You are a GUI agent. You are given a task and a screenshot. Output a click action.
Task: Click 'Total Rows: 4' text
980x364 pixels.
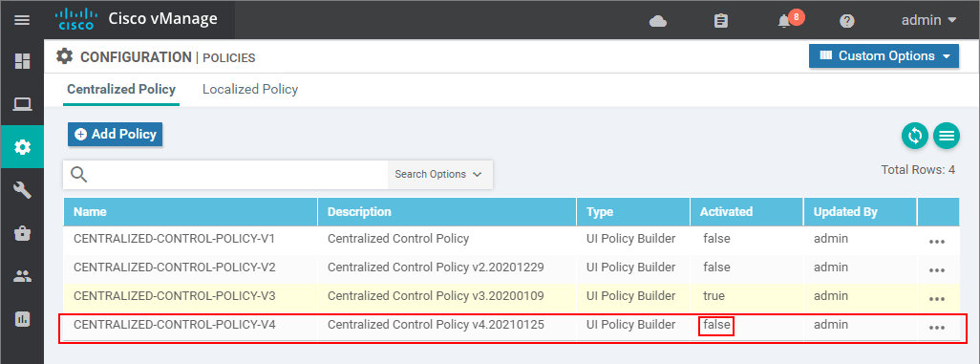pyautogui.click(x=918, y=169)
